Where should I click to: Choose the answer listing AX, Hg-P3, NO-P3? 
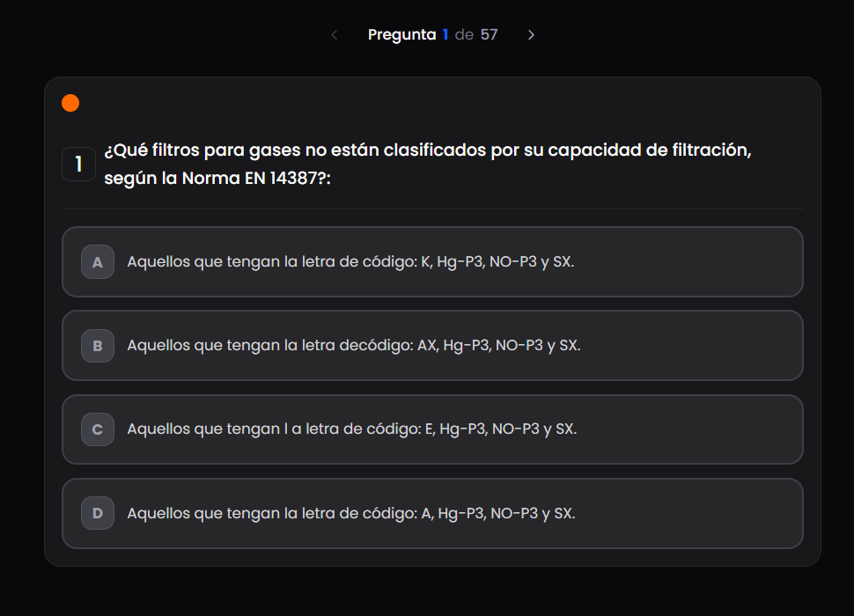pyautogui.click(x=354, y=346)
